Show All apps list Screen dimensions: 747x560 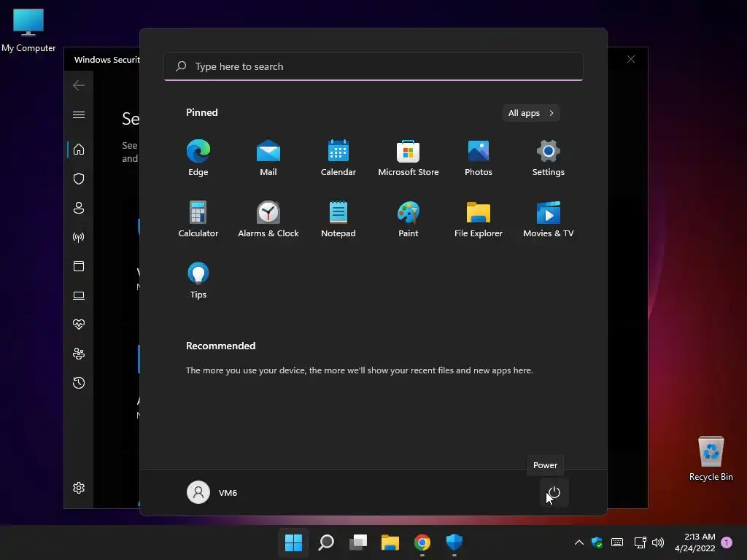tap(531, 113)
